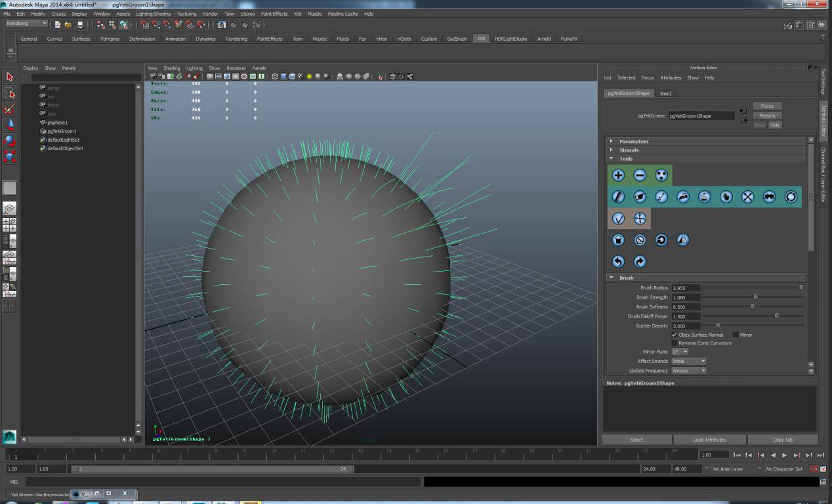Switch to the Polygons shelf tab
Viewport: 832px width, 504px height.
[x=110, y=39]
